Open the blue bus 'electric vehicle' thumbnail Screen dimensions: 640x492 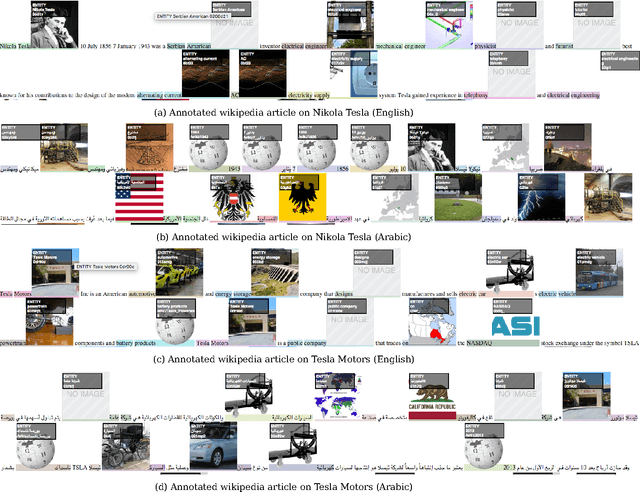point(599,272)
